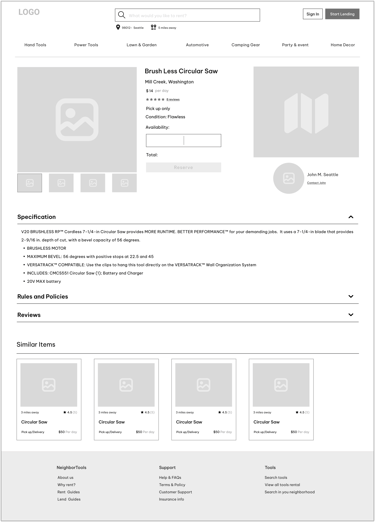
Task: Click the location pin icon below search
Action: [118, 27]
